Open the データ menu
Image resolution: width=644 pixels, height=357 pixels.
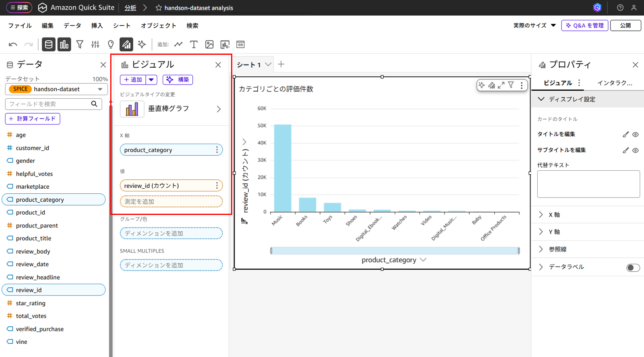72,25
